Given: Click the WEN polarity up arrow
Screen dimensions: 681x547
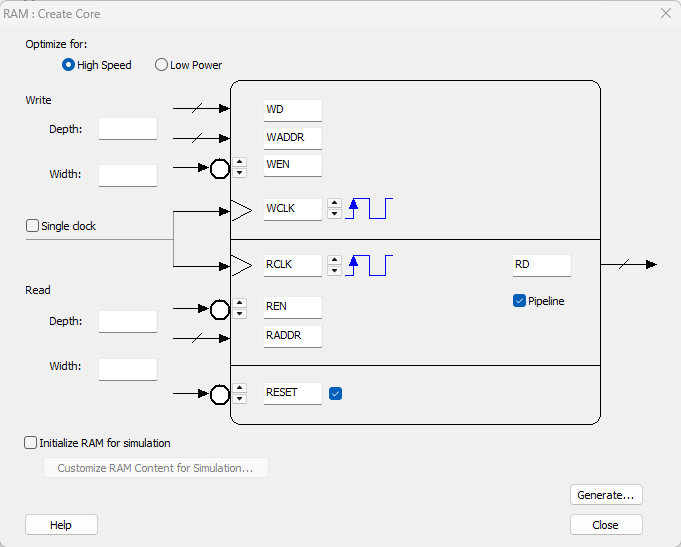Looking at the screenshot, I should coord(240,161).
